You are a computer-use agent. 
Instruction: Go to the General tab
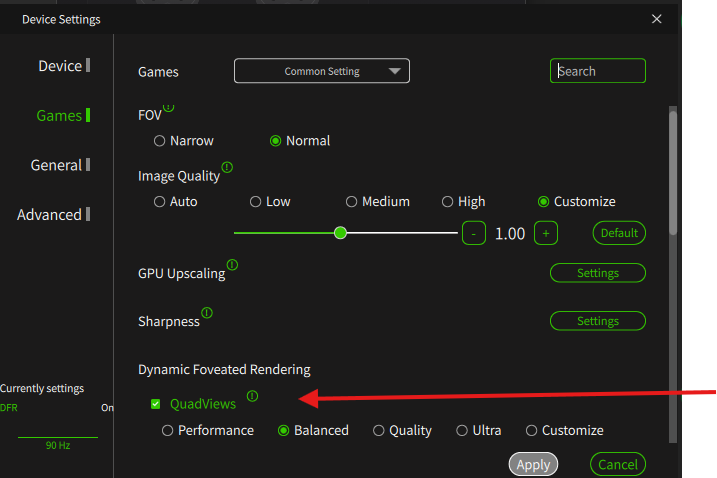[x=56, y=165]
